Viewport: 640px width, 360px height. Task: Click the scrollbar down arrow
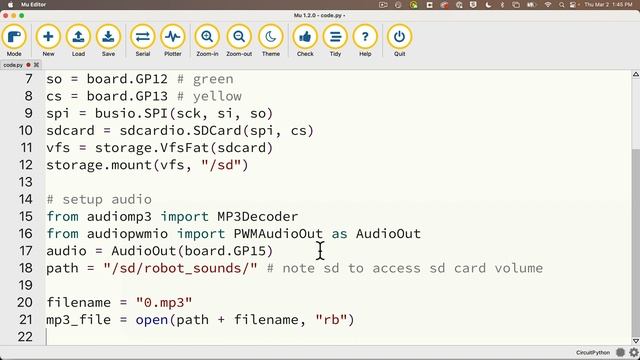(x=636, y=341)
